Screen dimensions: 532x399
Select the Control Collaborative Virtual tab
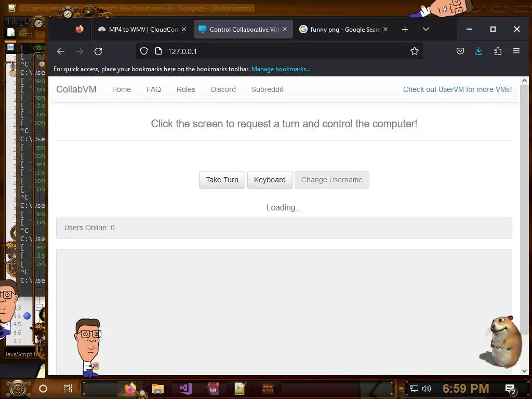coord(240,30)
